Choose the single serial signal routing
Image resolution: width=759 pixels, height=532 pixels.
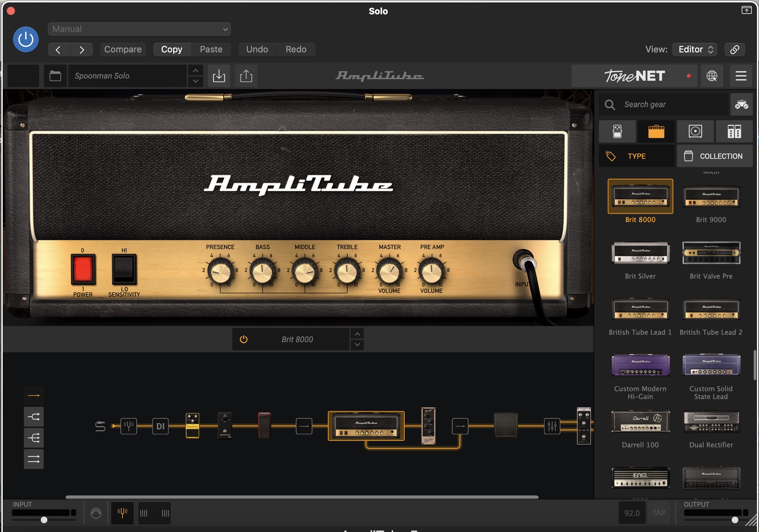(34, 396)
